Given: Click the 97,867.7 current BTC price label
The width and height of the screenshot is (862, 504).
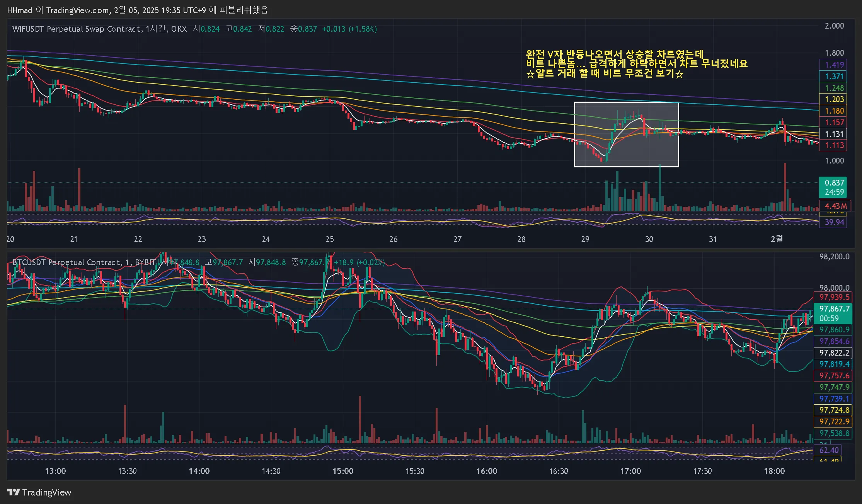Looking at the screenshot, I should (834, 313).
